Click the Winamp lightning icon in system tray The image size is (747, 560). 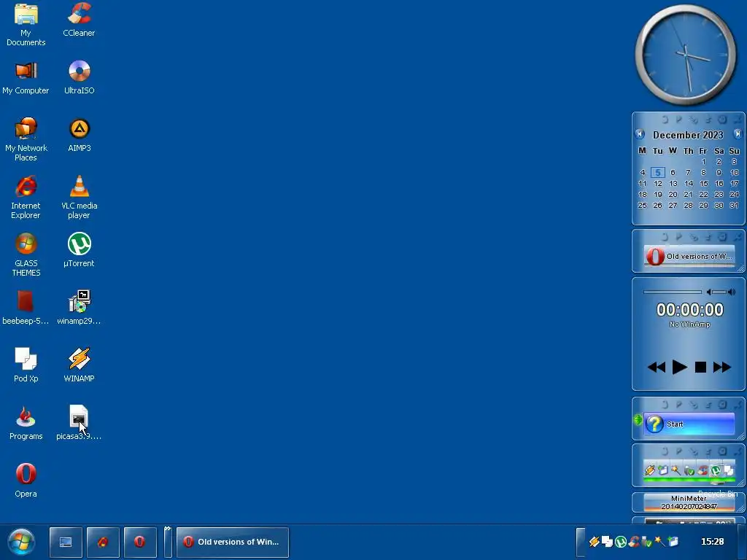[594, 542]
